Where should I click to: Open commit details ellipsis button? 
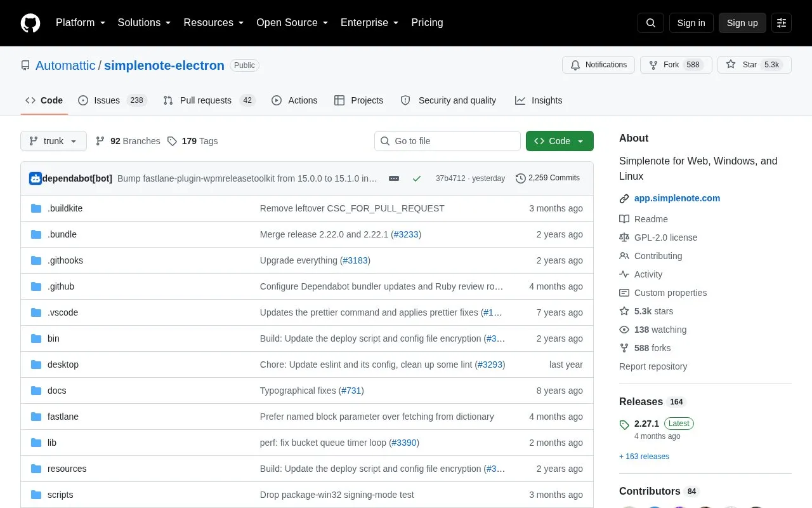394,178
